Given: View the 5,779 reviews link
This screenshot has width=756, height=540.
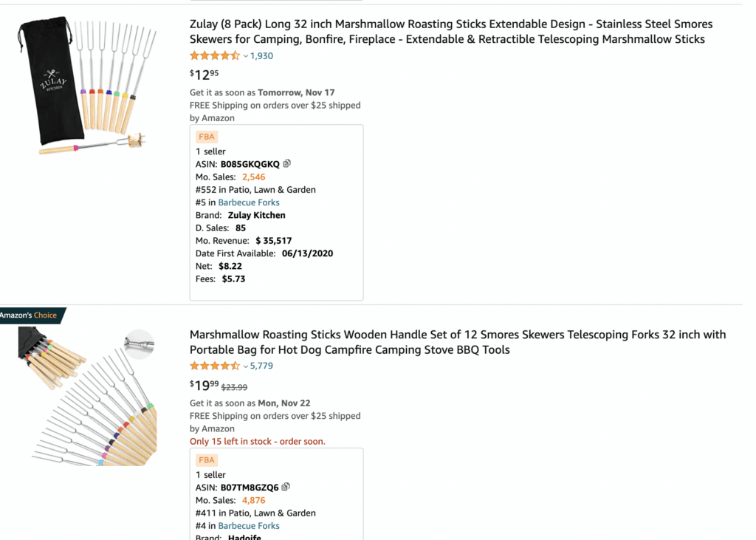Looking at the screenshot, I should tap(261, 366).
